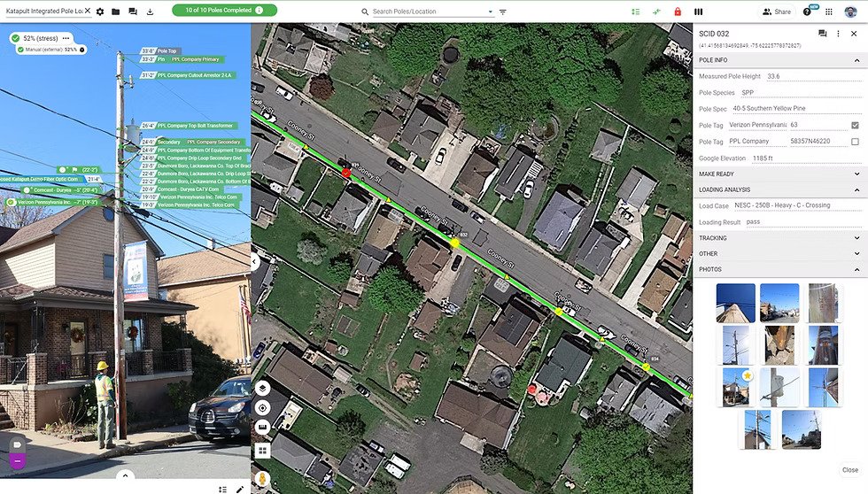Image resolution: width=868 pixels, height=494 pixels.
Task: Open the download icon in top bar
Action: 150,12
